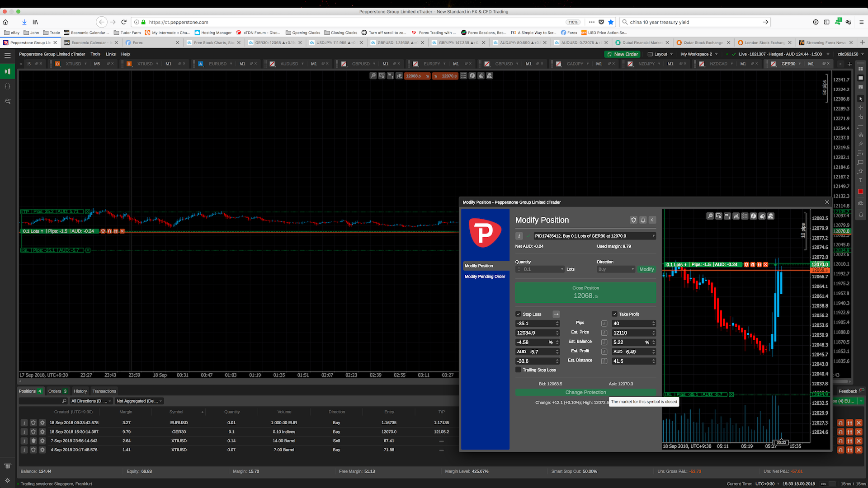
Task: Enable the Trailing Stop Loss checkbox
Action: [x=518, y=370]
